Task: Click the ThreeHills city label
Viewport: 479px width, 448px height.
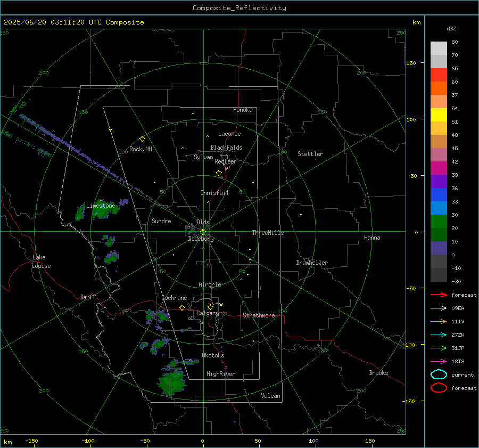Action: (x=268, y=233)
